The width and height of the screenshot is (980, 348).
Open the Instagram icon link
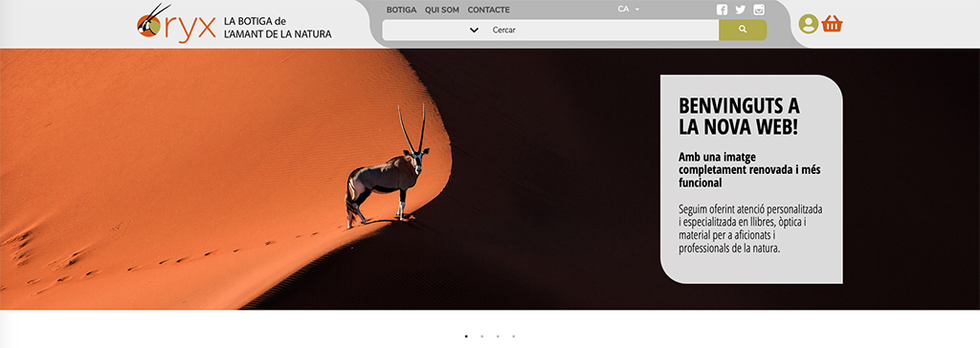(759, 10)
